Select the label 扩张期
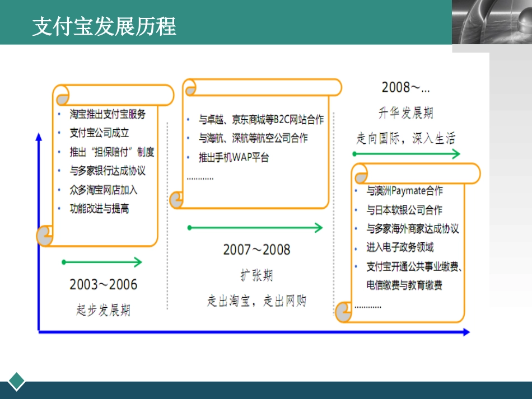The height and width of the screenshot is (399, 532). pos(257,275)
